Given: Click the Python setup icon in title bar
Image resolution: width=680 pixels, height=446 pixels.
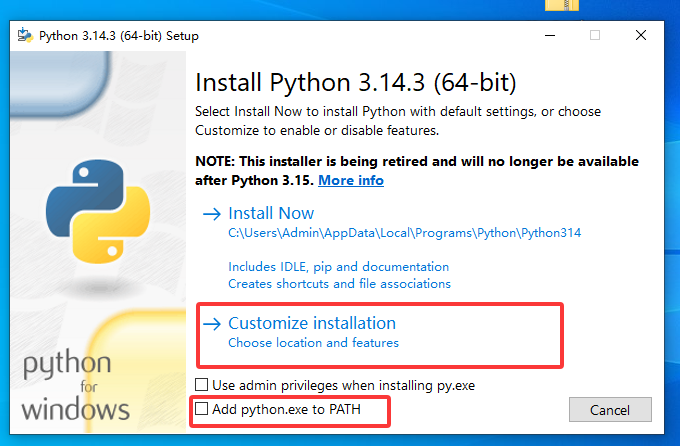Looking at the screenshot, I should pyautogui.click(x=25, y=36).
